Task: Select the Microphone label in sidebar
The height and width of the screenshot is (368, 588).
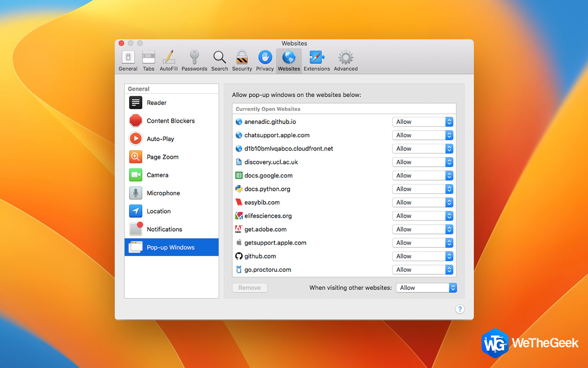Action: coord(164,193)
